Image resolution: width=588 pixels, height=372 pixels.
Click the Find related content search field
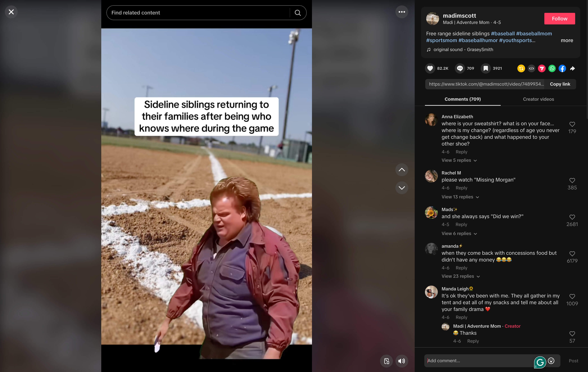198,13
